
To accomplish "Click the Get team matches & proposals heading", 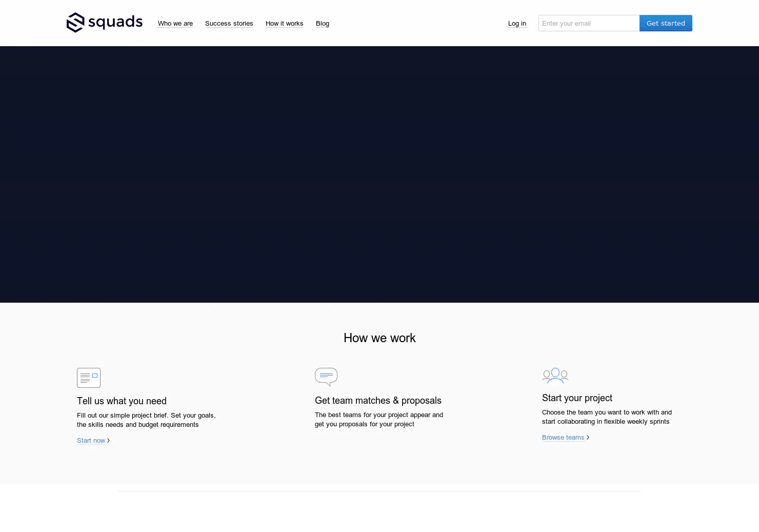I will [378, 401].
